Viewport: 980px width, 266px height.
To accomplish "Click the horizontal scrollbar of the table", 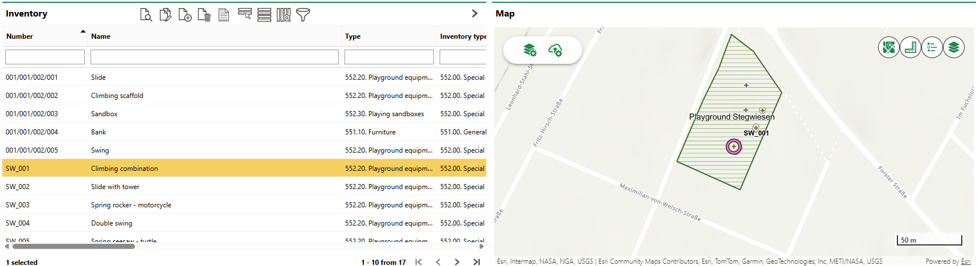I will [73, 247].
